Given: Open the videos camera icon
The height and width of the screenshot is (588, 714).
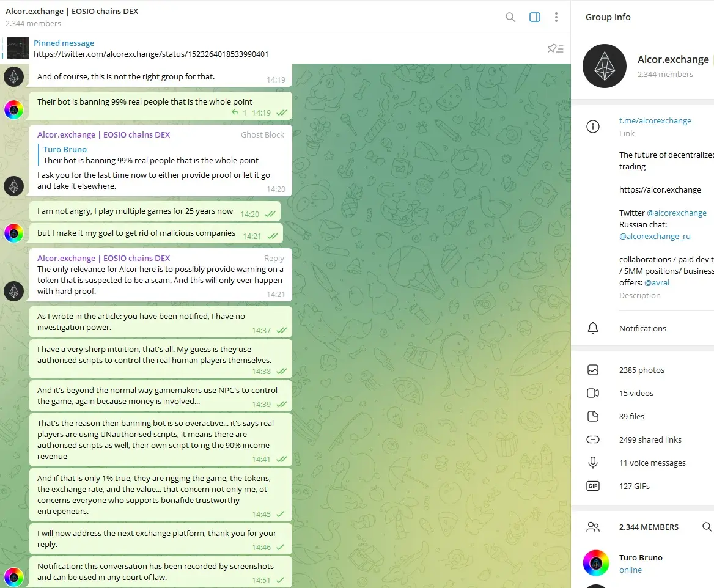Looking at the screenshot, I should click(x=592, y=393).
